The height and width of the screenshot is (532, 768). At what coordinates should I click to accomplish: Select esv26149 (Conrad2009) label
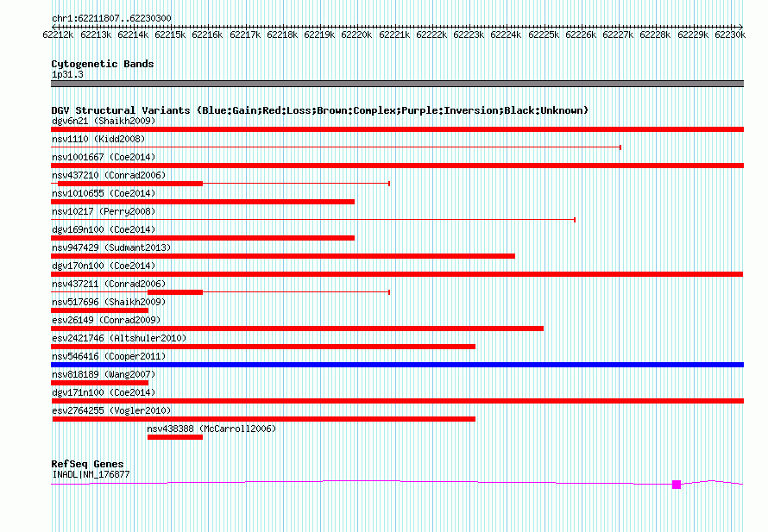[x=106, y=320]
